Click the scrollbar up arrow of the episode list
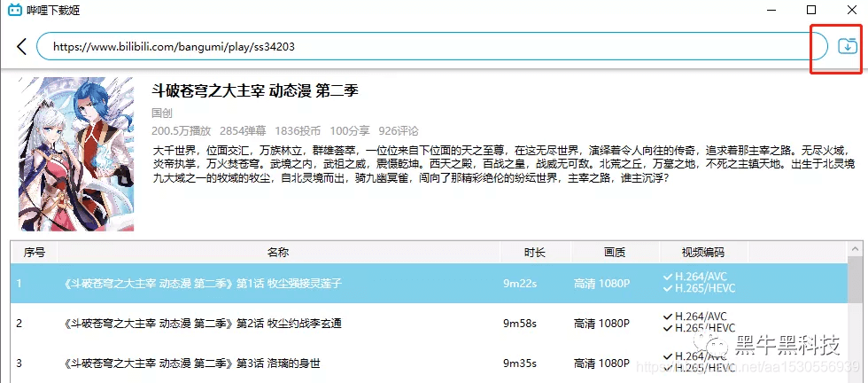This screenshot has width=868, height=383. click(x=856, y=249)
